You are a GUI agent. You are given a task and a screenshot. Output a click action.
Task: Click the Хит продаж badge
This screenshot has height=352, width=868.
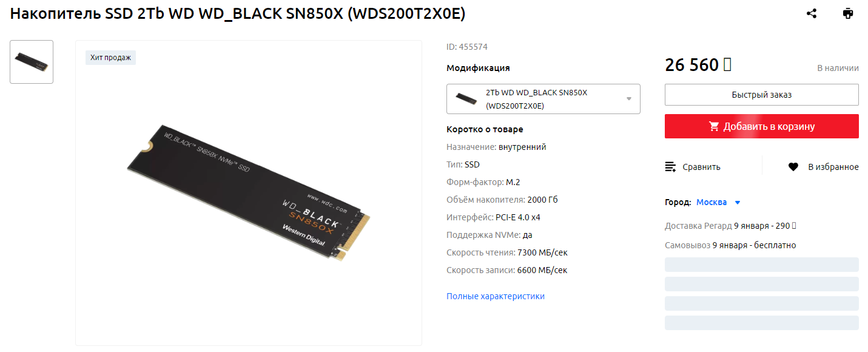coord(110,58)
